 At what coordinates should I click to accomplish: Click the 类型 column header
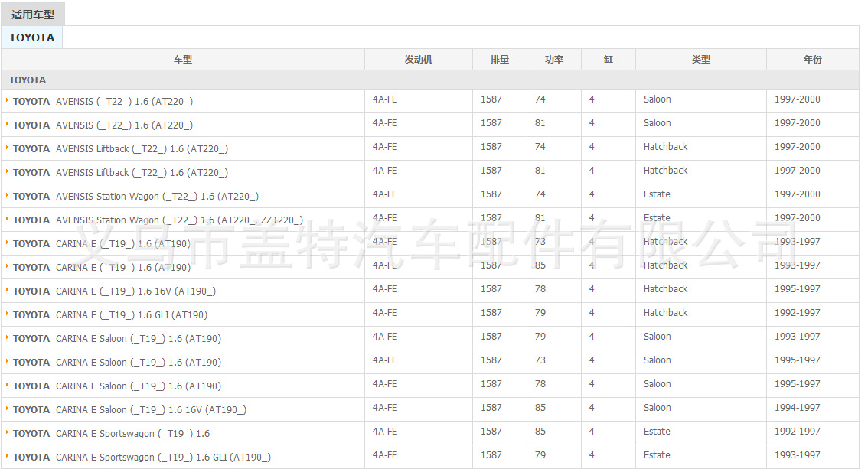[x=701, y=59]
